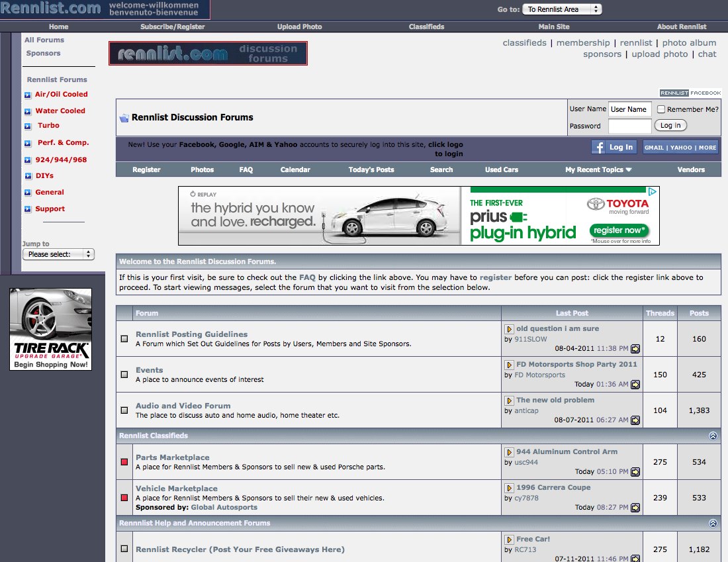The height and width of the screenshot is (562, 728).
Task: Click red status box for Vehicle Marketplace
Action: pos(124,497)
